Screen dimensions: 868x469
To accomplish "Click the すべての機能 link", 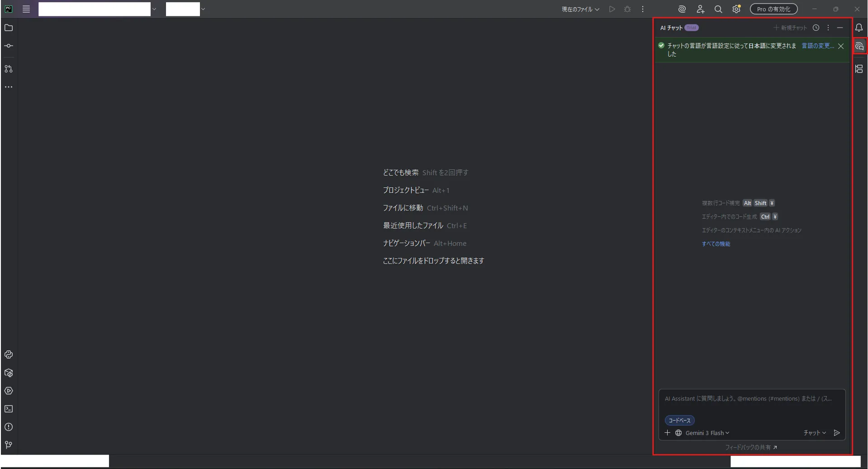I will (x=716, y=244).
